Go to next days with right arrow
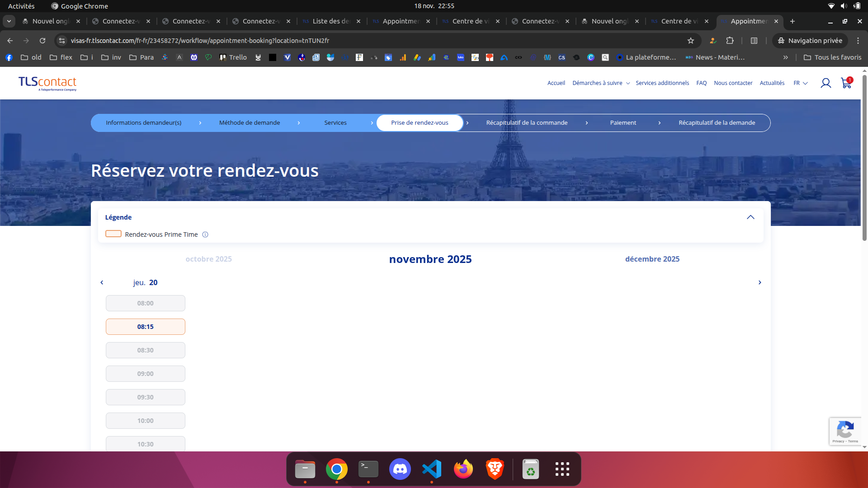Viewport: 868px width, 488px height. (760, 282)
